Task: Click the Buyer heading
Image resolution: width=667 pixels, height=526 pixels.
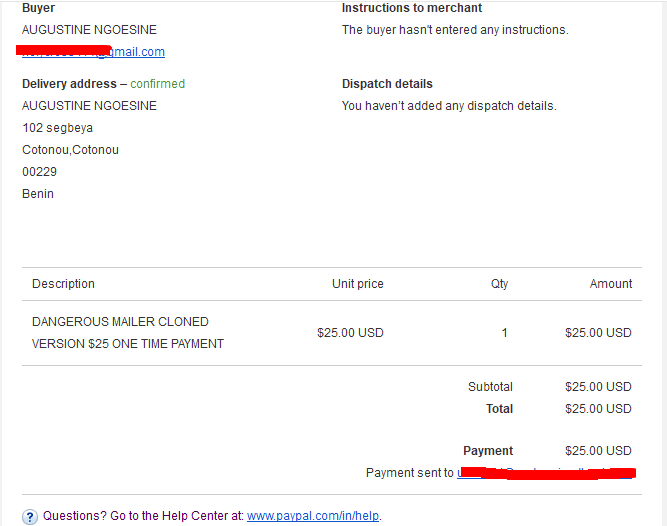Action: pyautogui.click(x=38, y=8)
